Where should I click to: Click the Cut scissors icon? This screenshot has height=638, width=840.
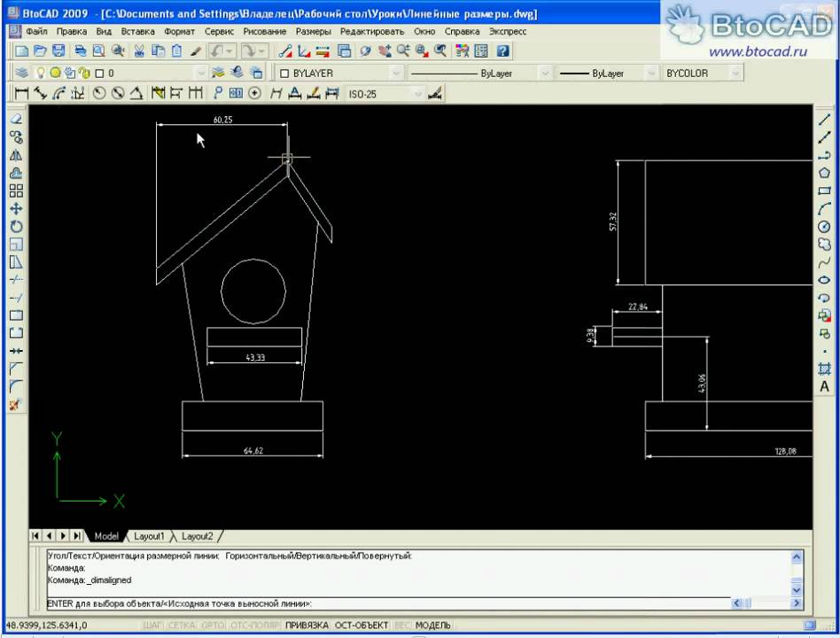point(138,51)
